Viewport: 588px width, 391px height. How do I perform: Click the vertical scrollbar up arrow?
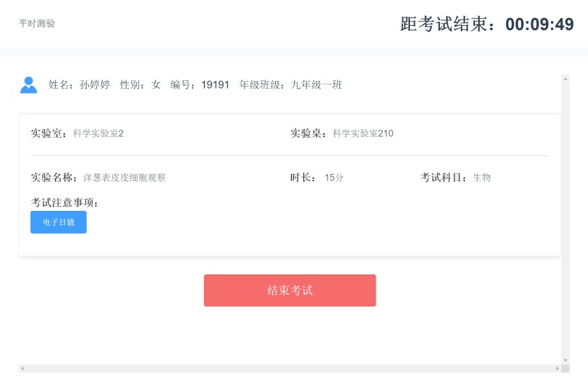566,79
